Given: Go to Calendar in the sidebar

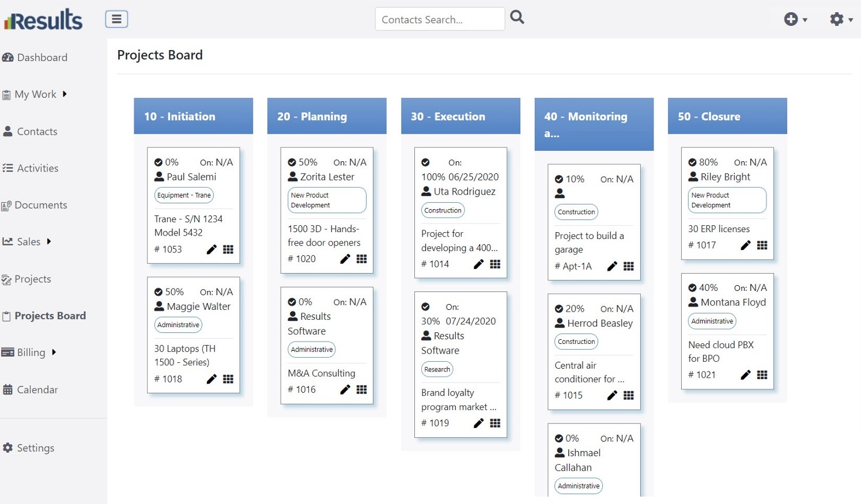Looking at the screenshot, I should point(37,390).
